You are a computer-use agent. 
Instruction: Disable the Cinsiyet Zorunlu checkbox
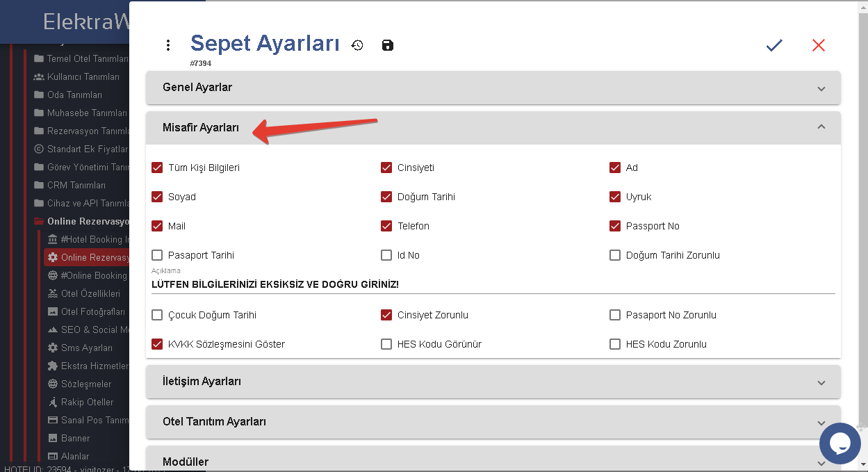[386, 315]
